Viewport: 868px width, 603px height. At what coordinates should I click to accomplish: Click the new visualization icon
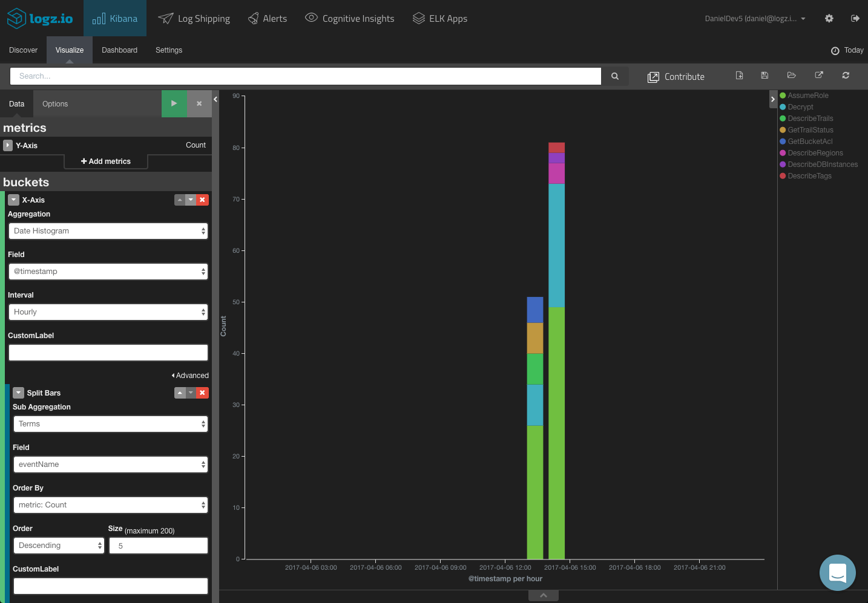pos(740,76)
